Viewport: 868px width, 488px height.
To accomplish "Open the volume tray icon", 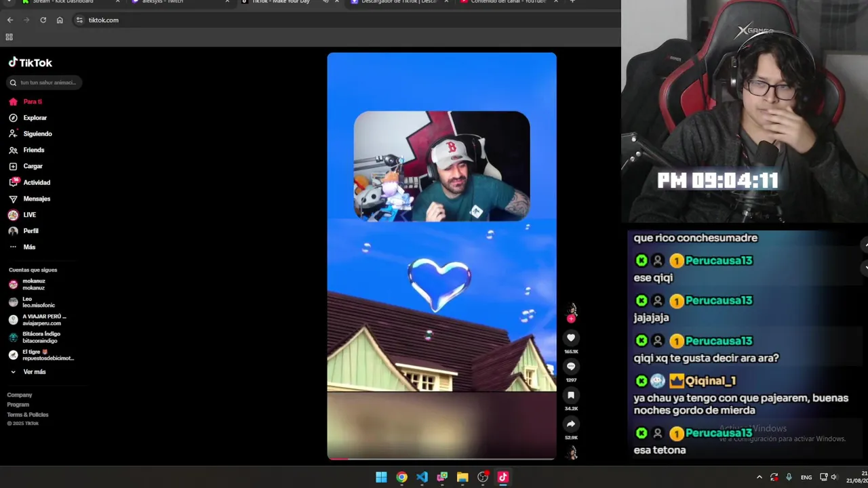I will pos(834,477).
